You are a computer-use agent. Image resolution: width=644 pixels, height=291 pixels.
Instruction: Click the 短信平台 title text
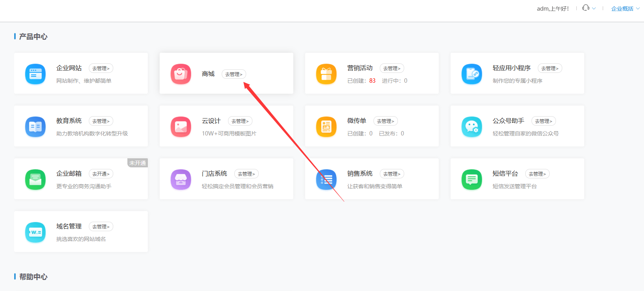click(505, 174)
